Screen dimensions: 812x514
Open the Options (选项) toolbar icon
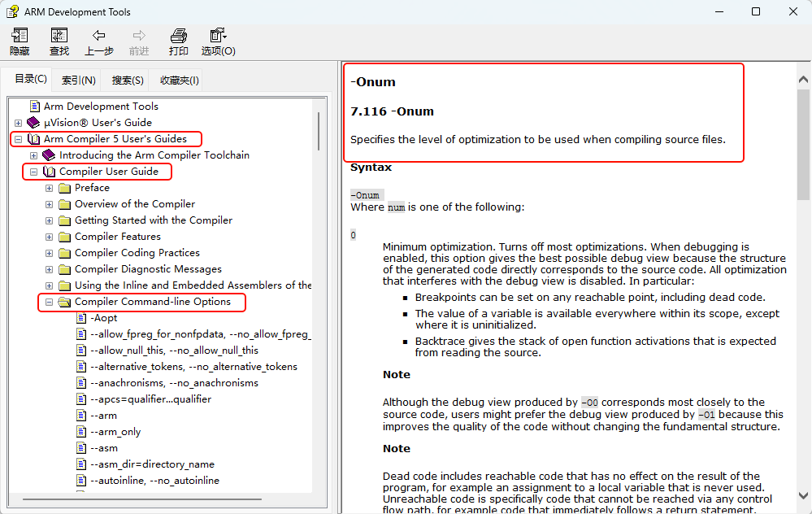click(x=218, y=36)
